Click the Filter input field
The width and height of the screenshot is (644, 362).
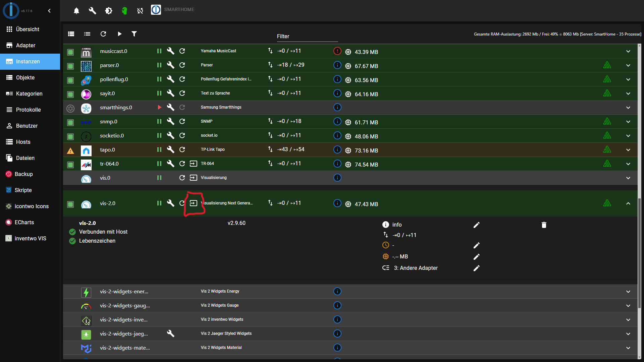click(x=307, y=37)
